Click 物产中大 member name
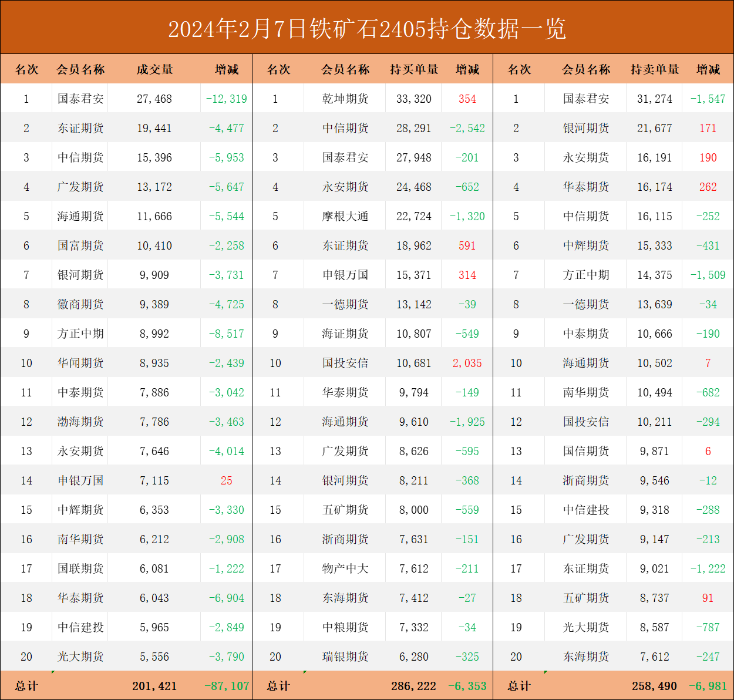The image size is (734, 700). tap(345, 568)
